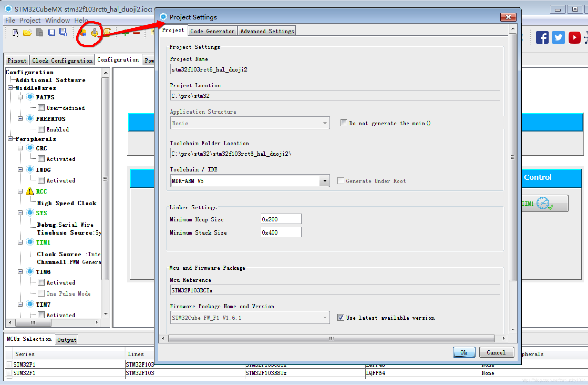Toggle 'Generate Under Root' checkbox
The width and height of the screenshot is (588, 385).
(x=342, y=180)
